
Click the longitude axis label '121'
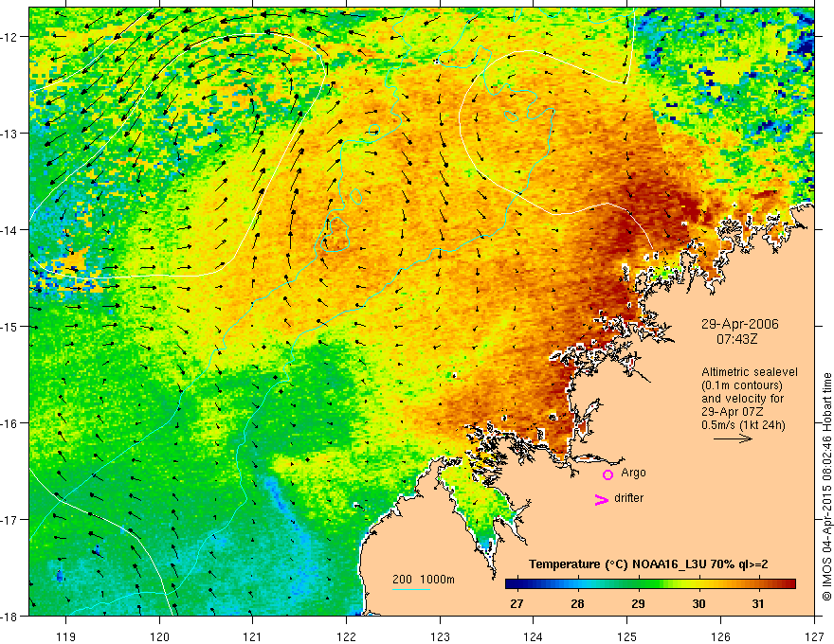(x=253, y=636)
